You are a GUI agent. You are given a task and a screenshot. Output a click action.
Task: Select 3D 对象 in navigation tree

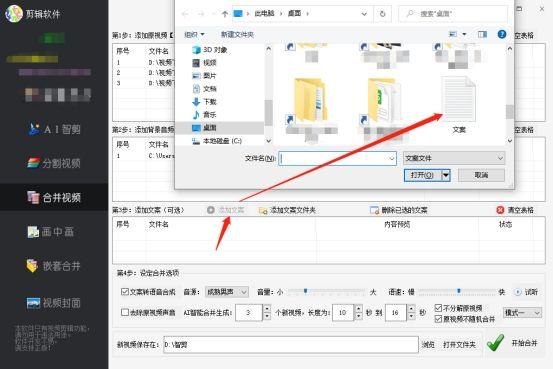pos(210,50)
